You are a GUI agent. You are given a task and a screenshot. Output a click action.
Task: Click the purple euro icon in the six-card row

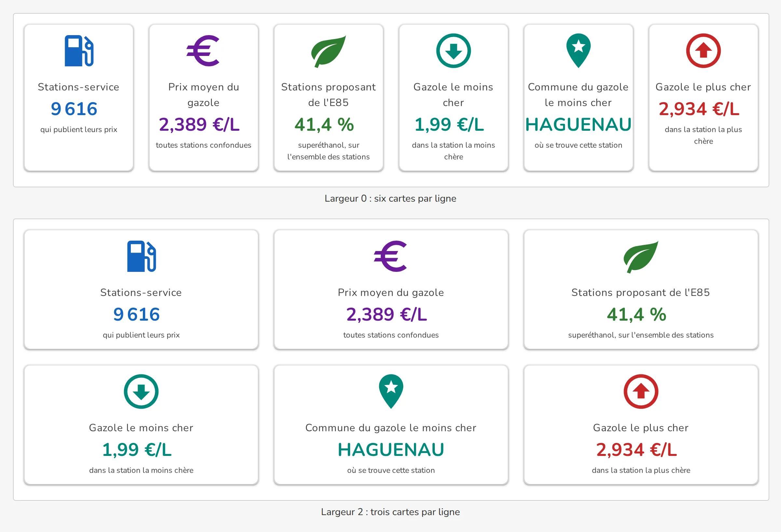coord(203,51)
